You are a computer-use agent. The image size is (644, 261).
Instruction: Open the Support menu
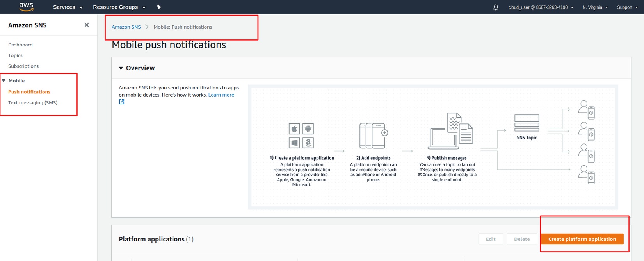(627, 7)
